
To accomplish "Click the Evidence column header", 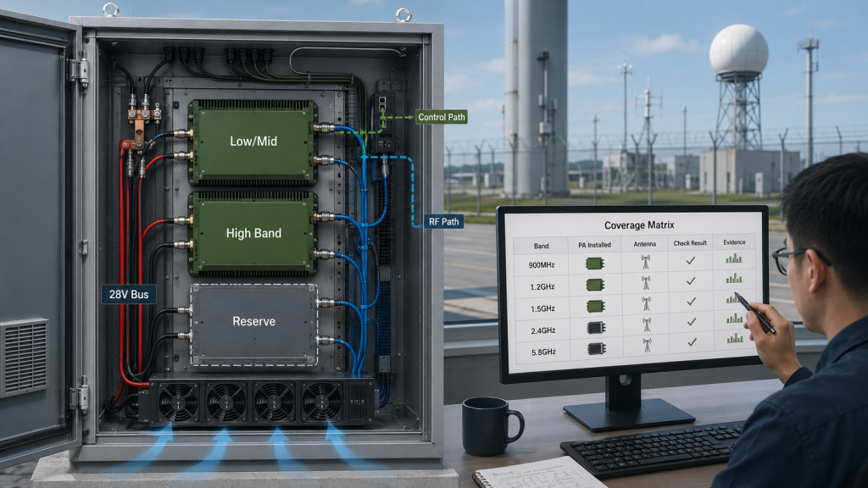I will click(x=734, y=241).
